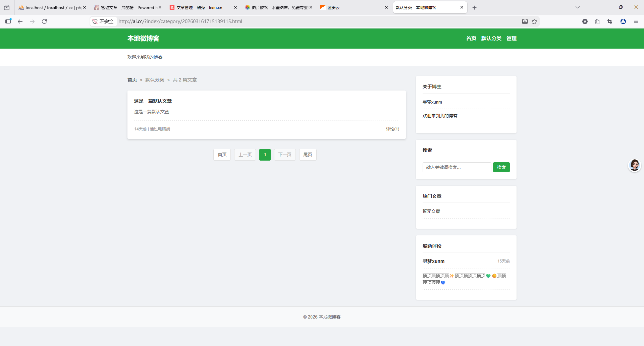644x346 pixels.
Task: Click the floating avatar assistant icon
Action: tap(634, 165)
